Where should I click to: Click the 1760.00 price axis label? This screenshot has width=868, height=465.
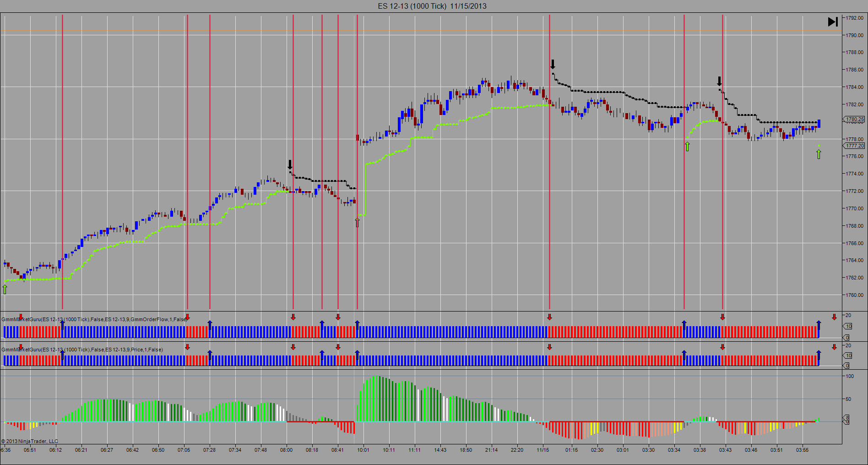(x=855, y=295)
